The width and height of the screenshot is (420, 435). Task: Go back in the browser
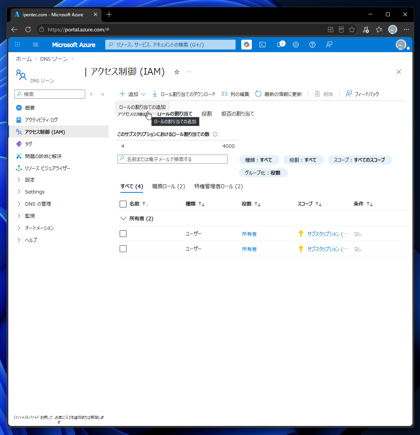pyautogui.click(x=14, y=30)
